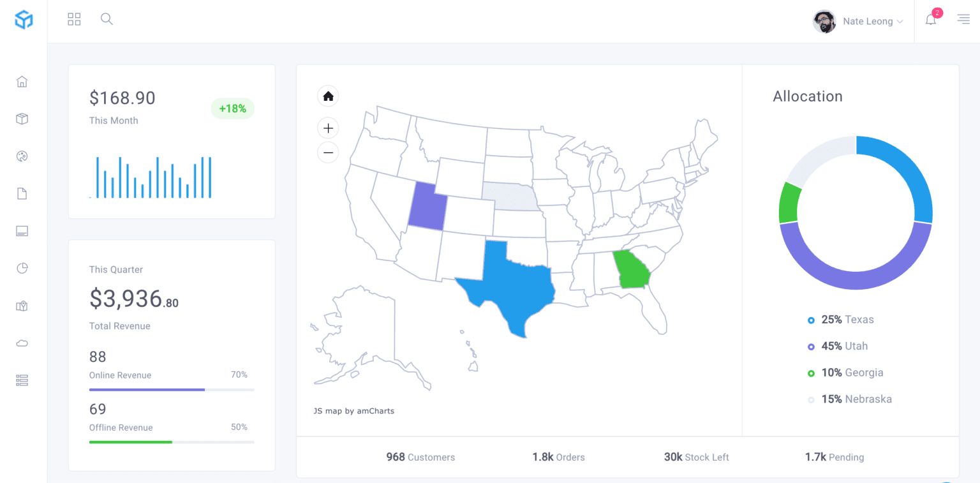Select the pie chart analytics icon
This screenshot has height=483, width=980.
pyautogui.click(x=22, y=268)
